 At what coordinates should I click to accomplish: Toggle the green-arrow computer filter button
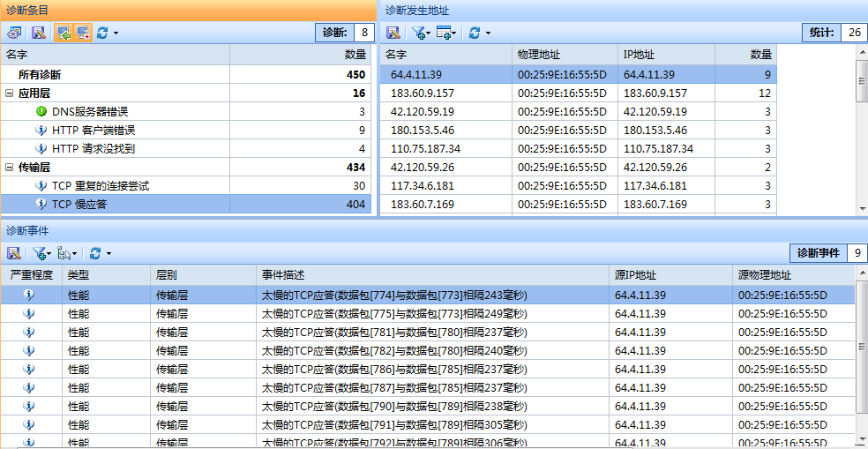pyautogui.click(x=63, y=33)
